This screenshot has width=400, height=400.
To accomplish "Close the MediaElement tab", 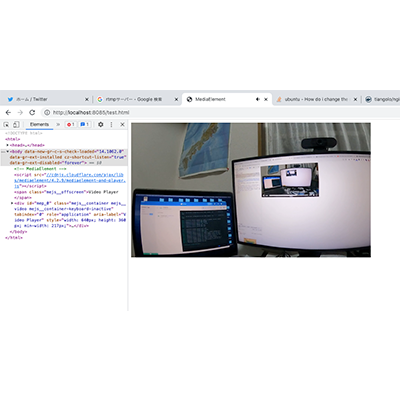I will click(x=266, y=99).
